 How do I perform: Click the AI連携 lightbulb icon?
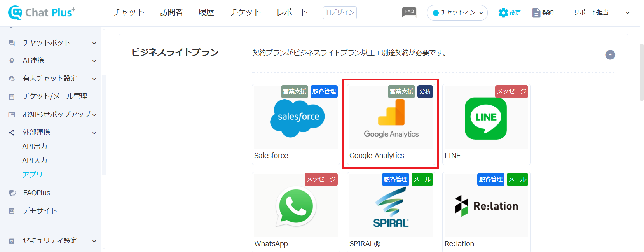click(12, 61)
